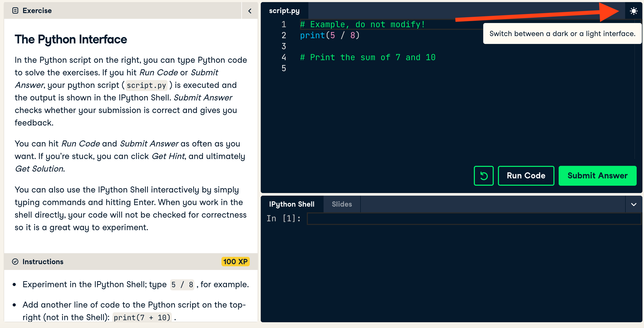Collapse the Exercise panel with left chevron

pyautogui.click(x=250, y=11)
